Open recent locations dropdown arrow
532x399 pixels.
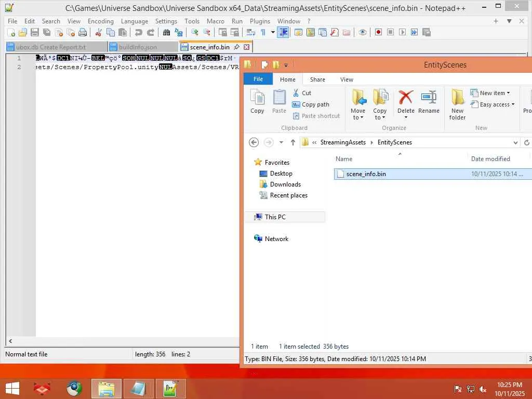281,142
